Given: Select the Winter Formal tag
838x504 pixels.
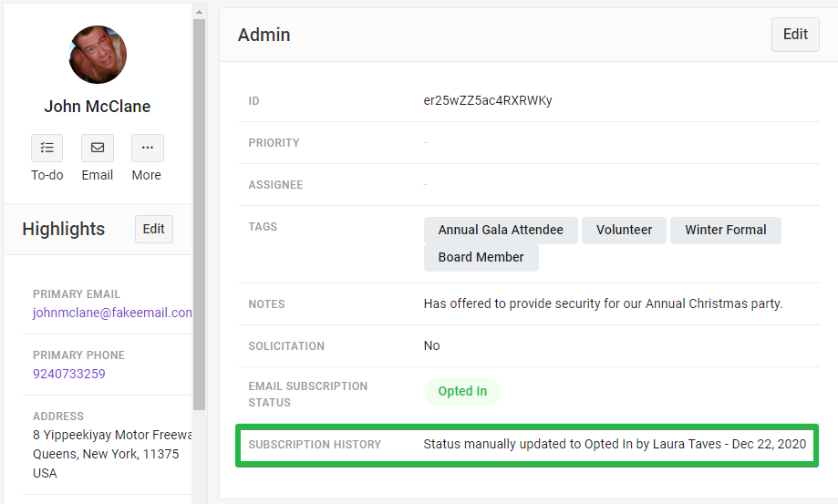Looking at the screenshot, I should (x=726, y=230).
